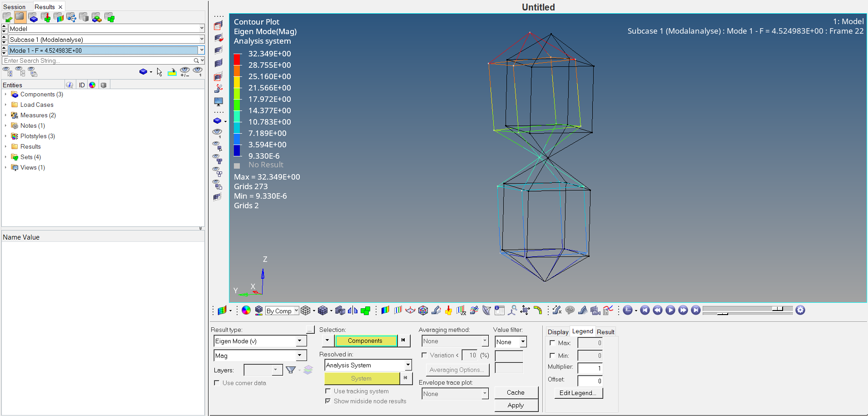Image resolution: width=868 pixels, height=416 pixels.
Task: Open the Edit Legend dialog
Action: (x=578, y=393)
